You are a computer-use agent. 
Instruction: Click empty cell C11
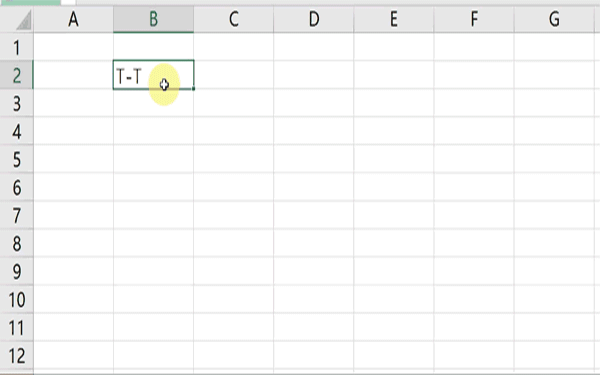(x=234, y=327)
